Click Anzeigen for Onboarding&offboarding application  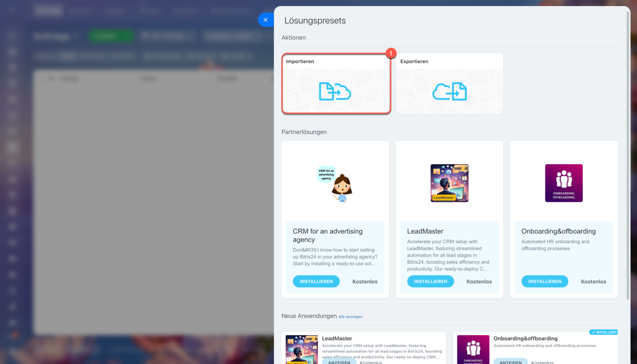click(x=510, y=362)
